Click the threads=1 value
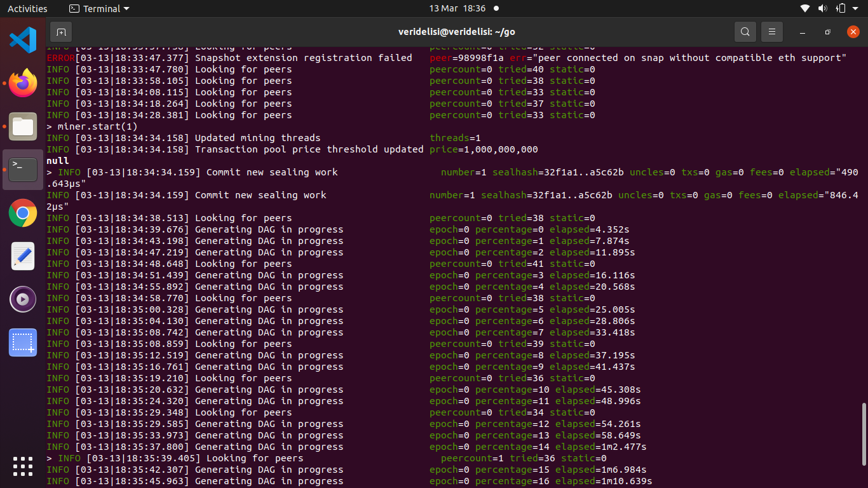This screenshot has height=488, width=868. coord(455,138)
